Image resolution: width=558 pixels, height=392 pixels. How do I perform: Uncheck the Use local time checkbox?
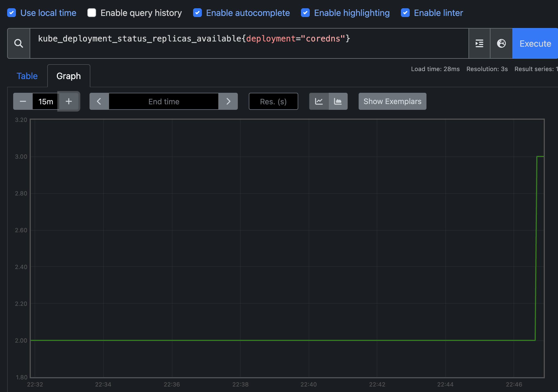coord(12,13)
